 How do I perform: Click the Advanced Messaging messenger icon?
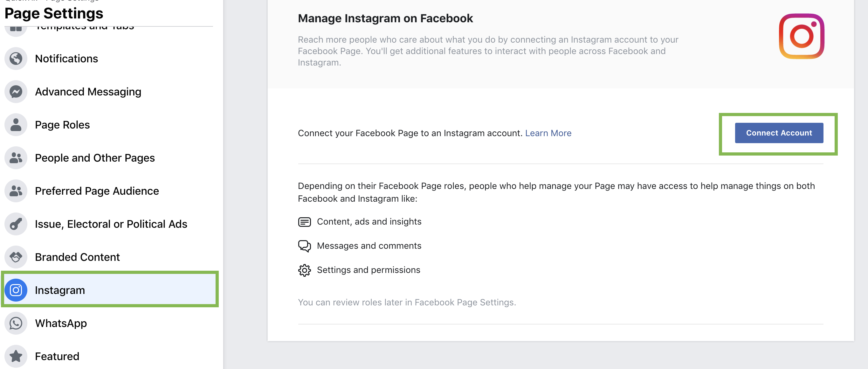pyautogui.click(x=16, y=92)
